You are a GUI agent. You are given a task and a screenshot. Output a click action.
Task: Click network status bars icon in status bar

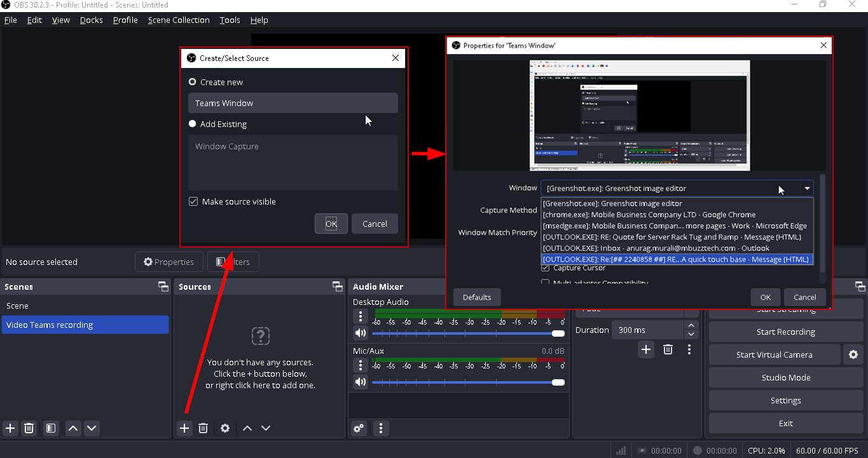tap(621, 450)
